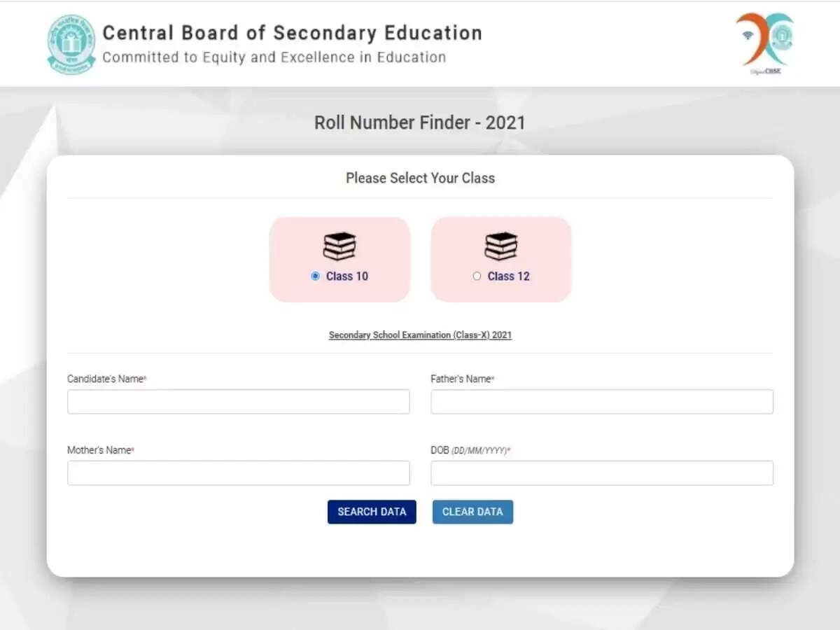Click the Class 10 text label
Screen dimensions: 840x630
click(347, 276)
